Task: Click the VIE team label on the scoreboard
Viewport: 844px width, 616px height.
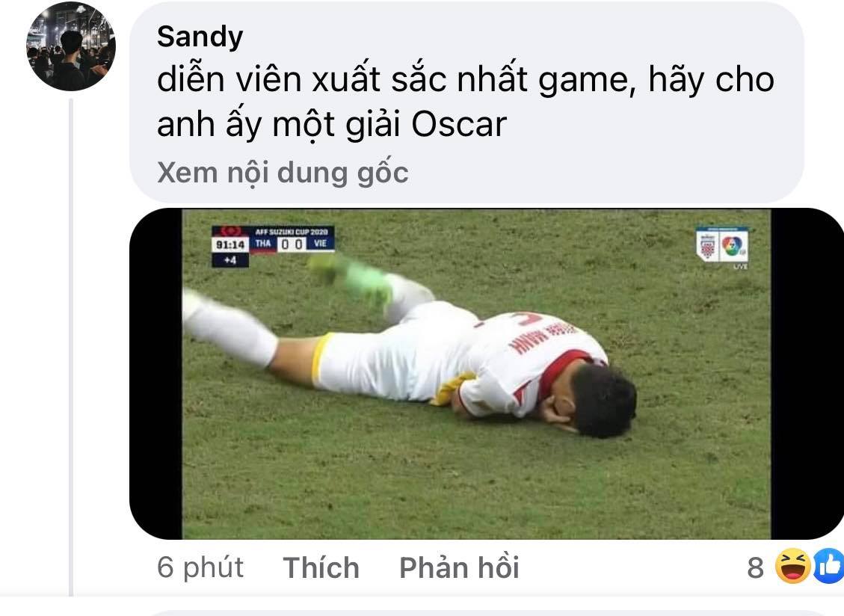Action: pyautogui.click(x=320, y=244)
